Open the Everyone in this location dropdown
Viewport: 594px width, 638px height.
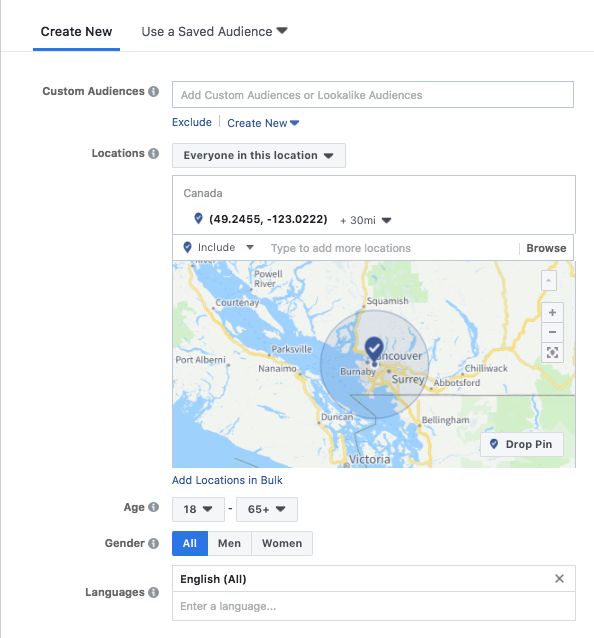259,155
